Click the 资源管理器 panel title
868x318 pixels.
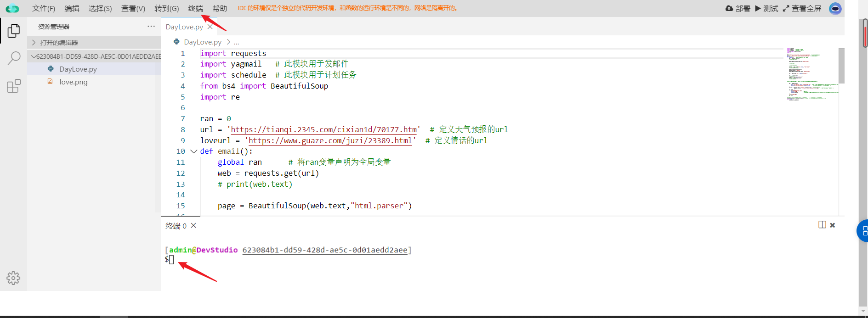tap(54, 27)
